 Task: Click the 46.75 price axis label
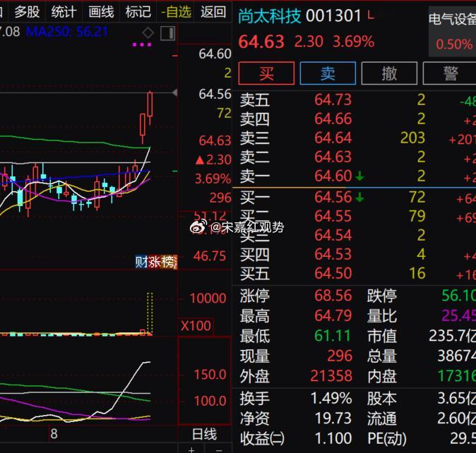[x=210, y=256]
